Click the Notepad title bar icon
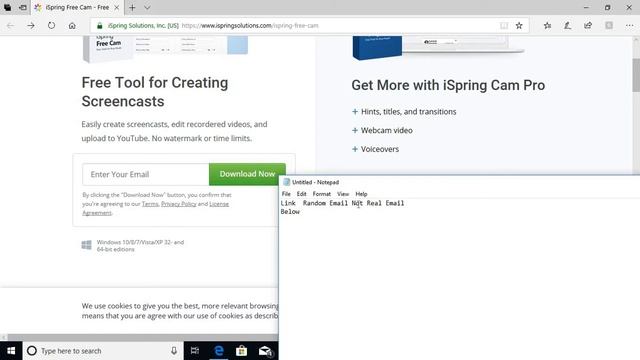 287,182
